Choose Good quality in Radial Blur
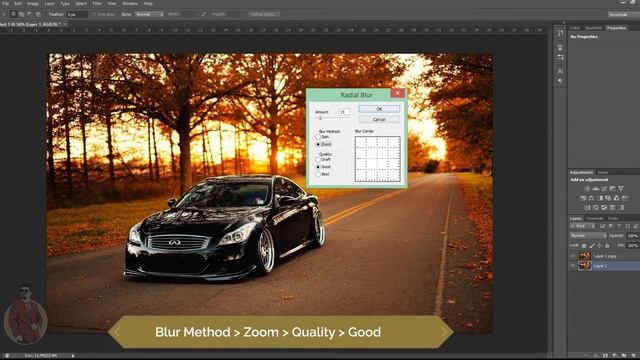640x360 pixels. point(318,167)
